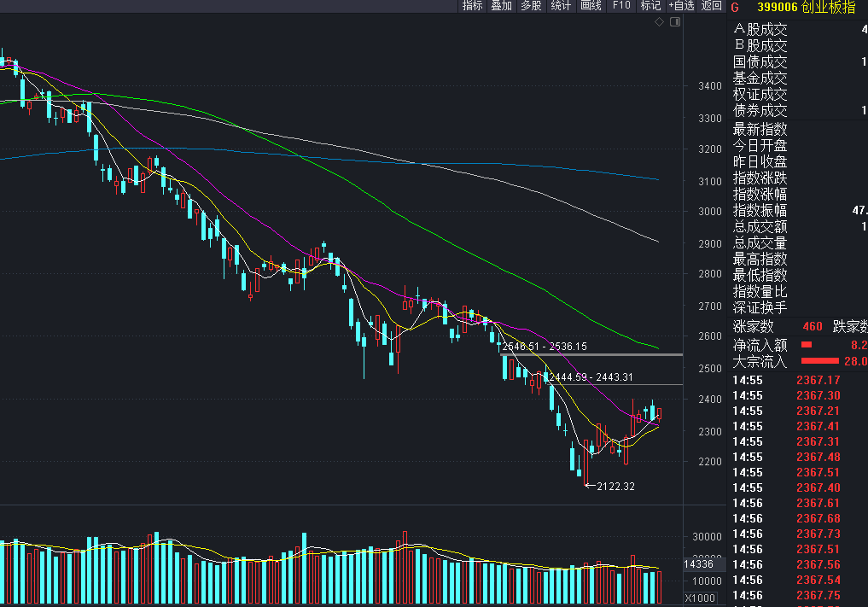Open the 统计 statistics menu
This screenshot has width=868, height=607.
click(x=561, y=6)
